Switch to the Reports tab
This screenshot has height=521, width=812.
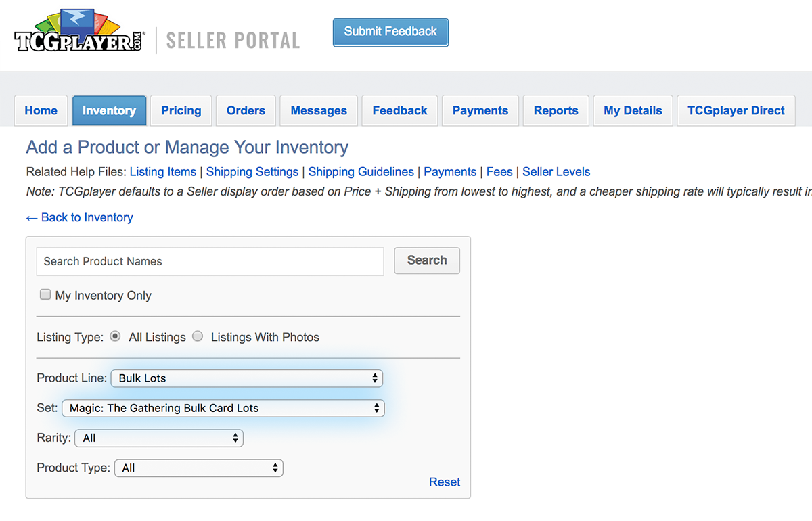coord(556,110)
